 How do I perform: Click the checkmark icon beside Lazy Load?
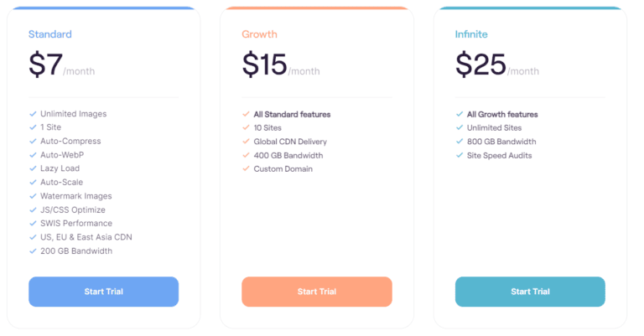33,168
